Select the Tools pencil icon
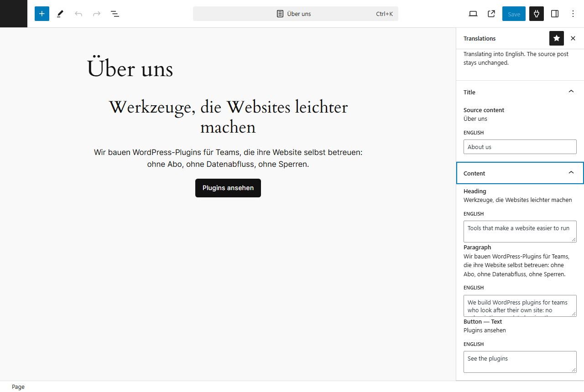 60,14
